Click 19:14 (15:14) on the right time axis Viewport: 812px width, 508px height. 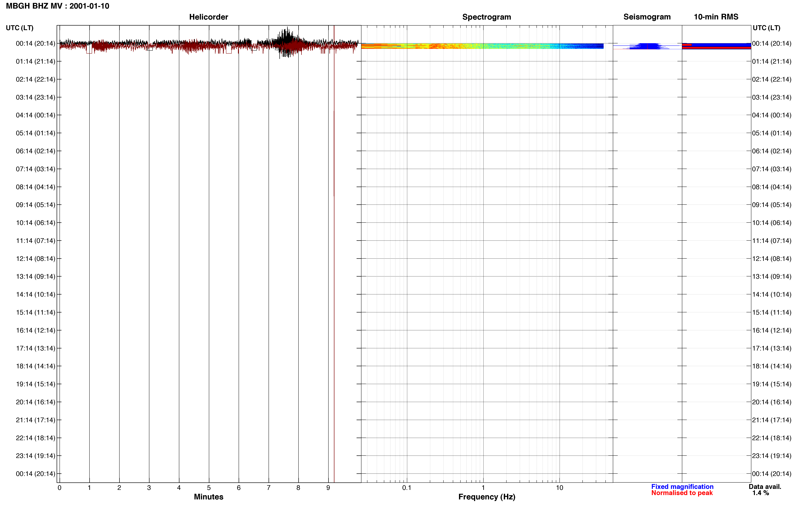(x=772, y=384)
